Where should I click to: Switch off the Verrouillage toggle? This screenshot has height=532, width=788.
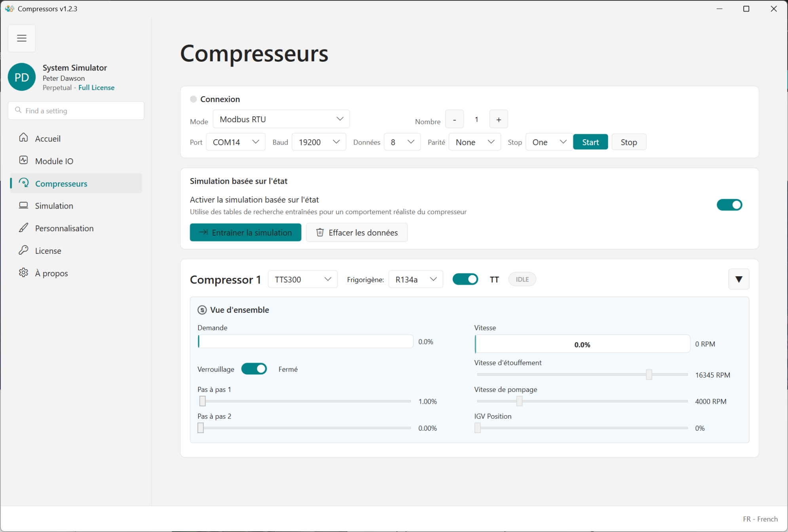pyautogui.click(x=254, y=369)
